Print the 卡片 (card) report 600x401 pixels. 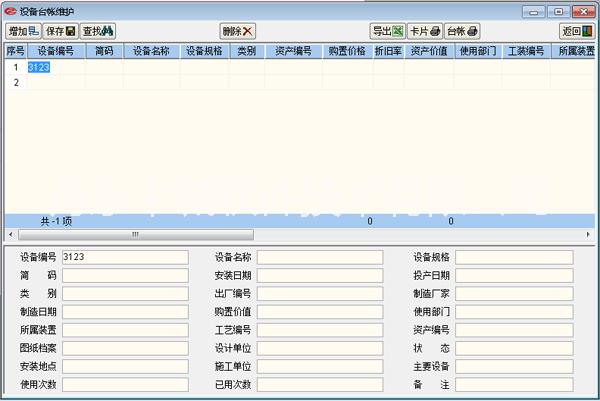[x=425, y=31]
